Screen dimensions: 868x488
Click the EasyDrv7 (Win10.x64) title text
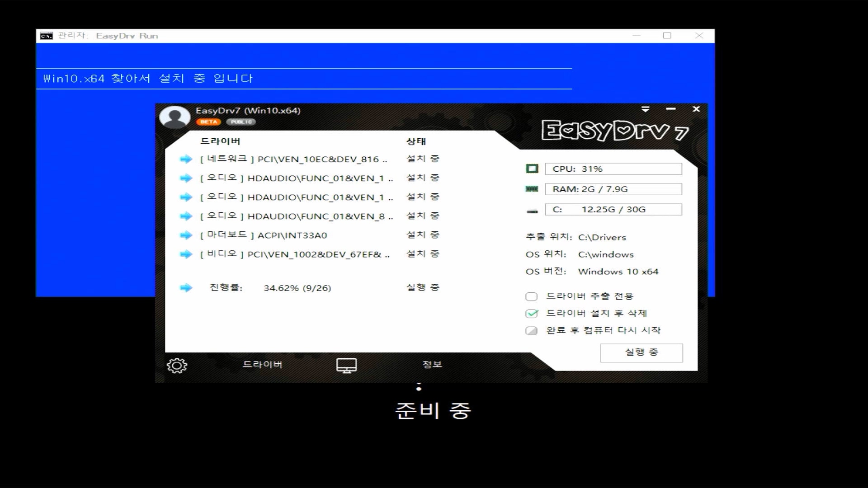point(248,111)
